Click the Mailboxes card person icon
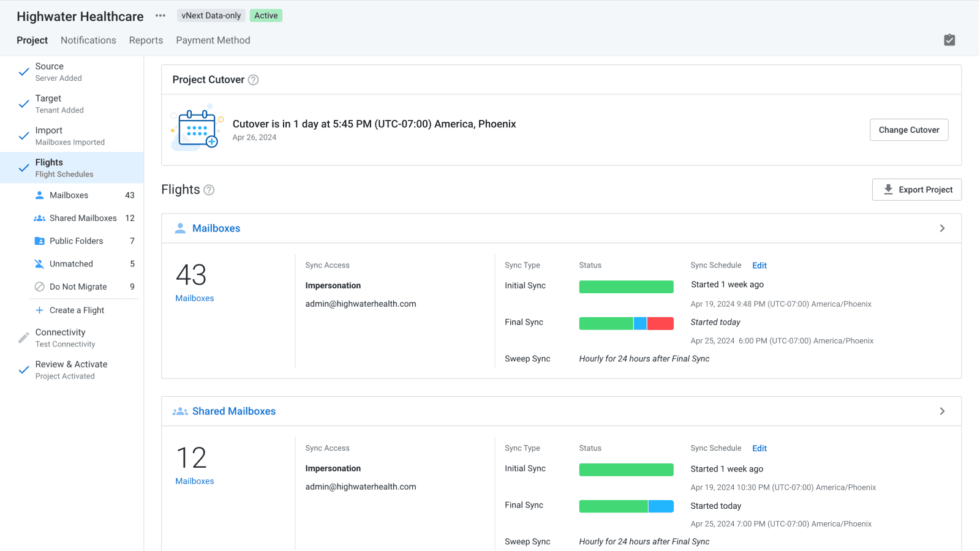Screen dimensions: 980x551 pos(180,228)
